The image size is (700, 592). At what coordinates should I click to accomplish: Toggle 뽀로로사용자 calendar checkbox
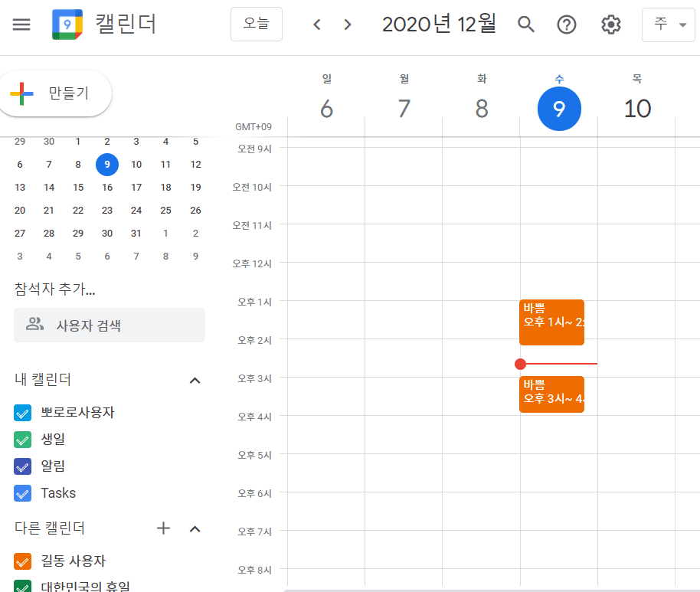click(22, 413)
